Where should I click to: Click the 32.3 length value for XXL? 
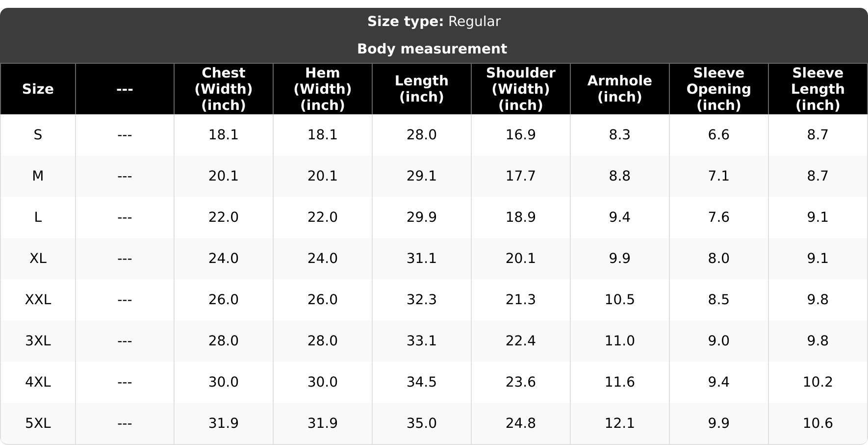[422, 299]
